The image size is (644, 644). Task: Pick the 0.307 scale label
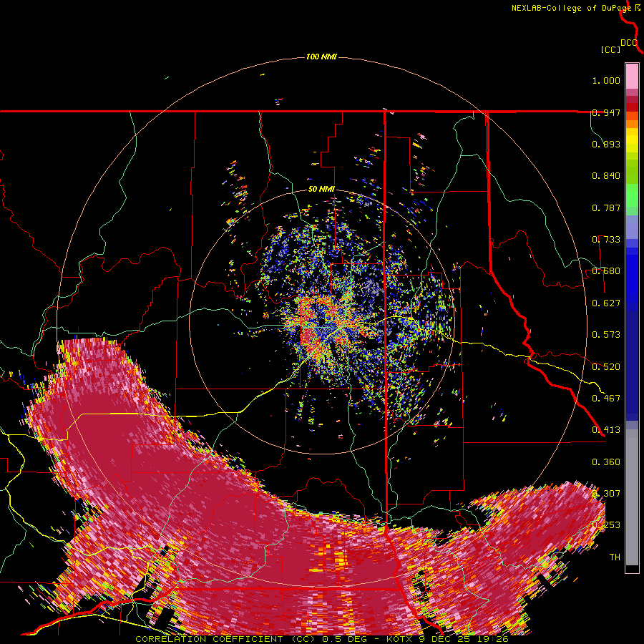tap(606, 494)
